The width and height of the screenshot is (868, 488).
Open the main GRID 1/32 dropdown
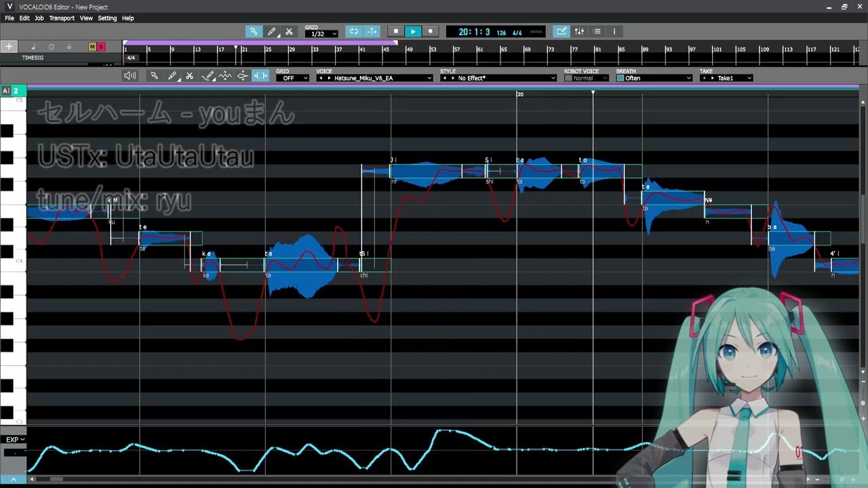pyautogui.click(x=321, y=33)
